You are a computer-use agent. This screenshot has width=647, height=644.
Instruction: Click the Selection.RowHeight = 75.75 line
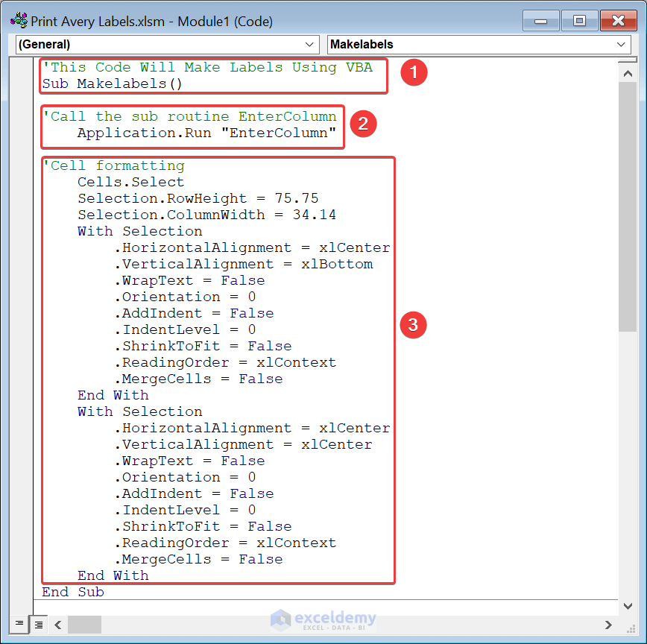click(x=198, y=198)
